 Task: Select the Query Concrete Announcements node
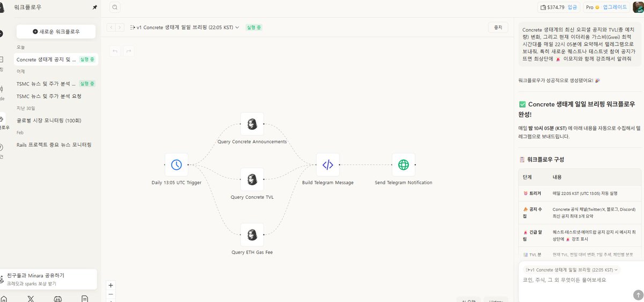pyautogui.click(x=252, y=124)
